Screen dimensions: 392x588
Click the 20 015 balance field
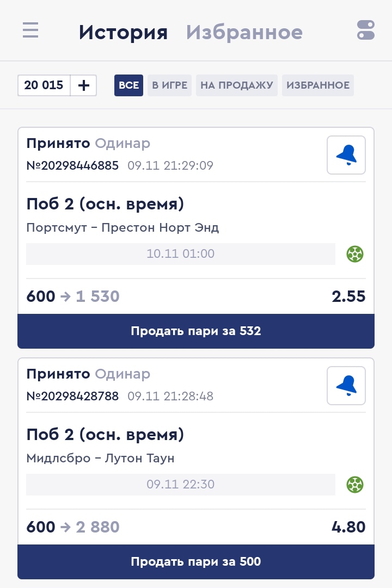[x=44, y=85]
